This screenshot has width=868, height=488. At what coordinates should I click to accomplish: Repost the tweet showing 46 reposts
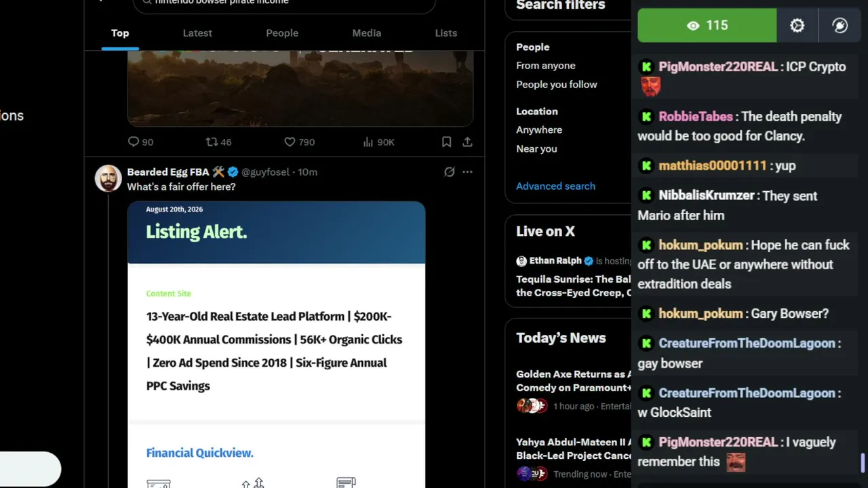click(x=218, y=142)
